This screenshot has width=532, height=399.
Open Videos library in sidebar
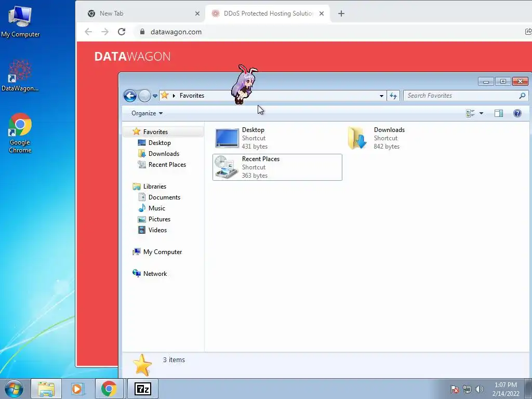pyautogui.click(x=157, y=230)
